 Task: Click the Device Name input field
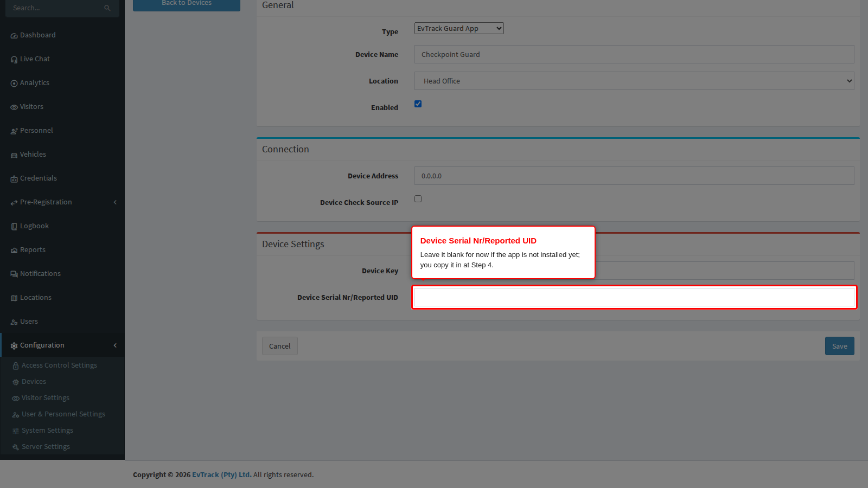(x=634, y=54)
